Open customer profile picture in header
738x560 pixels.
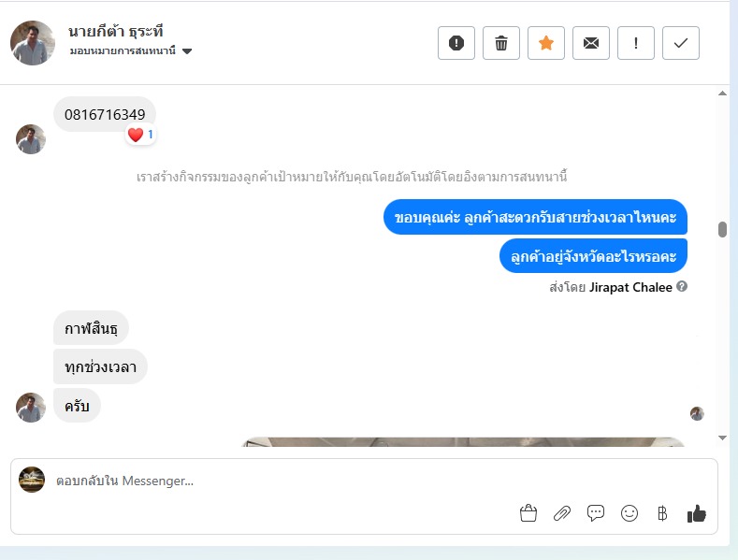pos(33,43)
